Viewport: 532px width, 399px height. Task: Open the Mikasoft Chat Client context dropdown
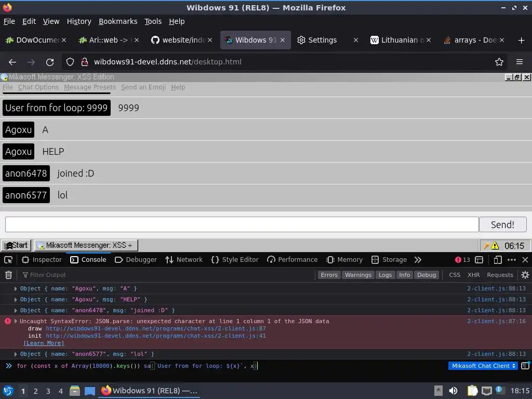[483, 366]
